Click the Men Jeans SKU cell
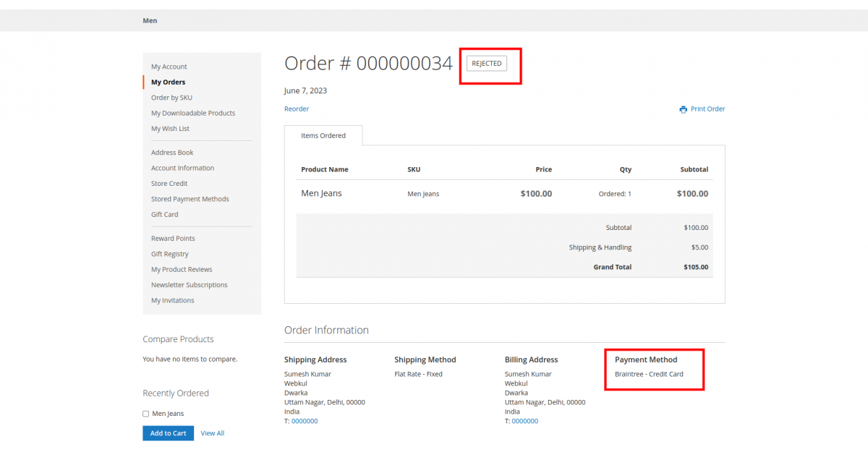Viewport: 868px width, 460px height. click(423, 194)
